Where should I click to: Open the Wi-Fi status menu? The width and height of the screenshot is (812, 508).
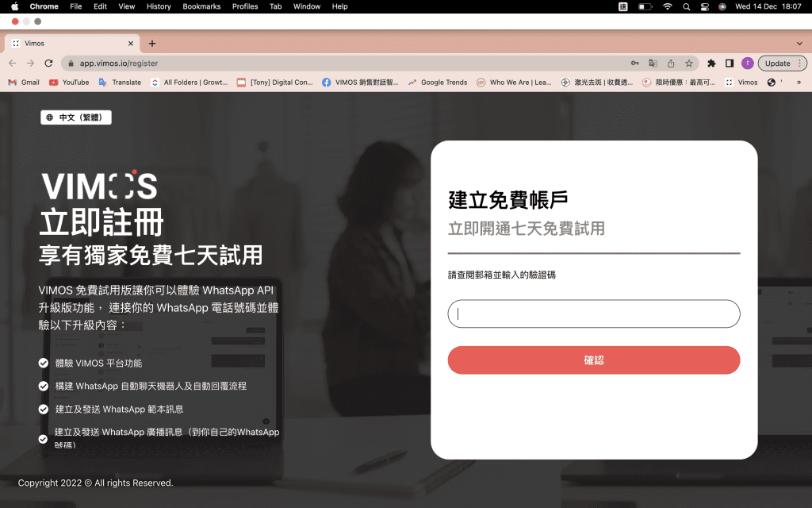[668, 6]
